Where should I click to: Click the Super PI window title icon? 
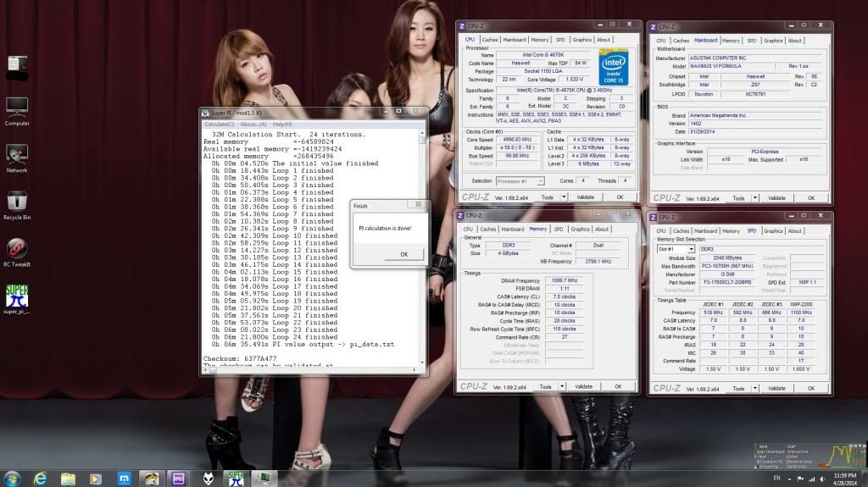[x=205, y=113]
